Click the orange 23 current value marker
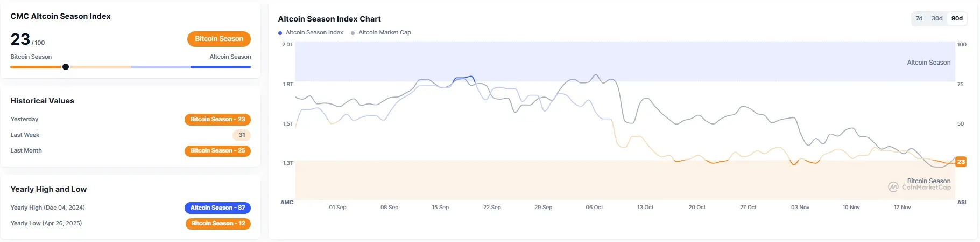Viewport: 980px width, 242px height. tap(961, 162)
